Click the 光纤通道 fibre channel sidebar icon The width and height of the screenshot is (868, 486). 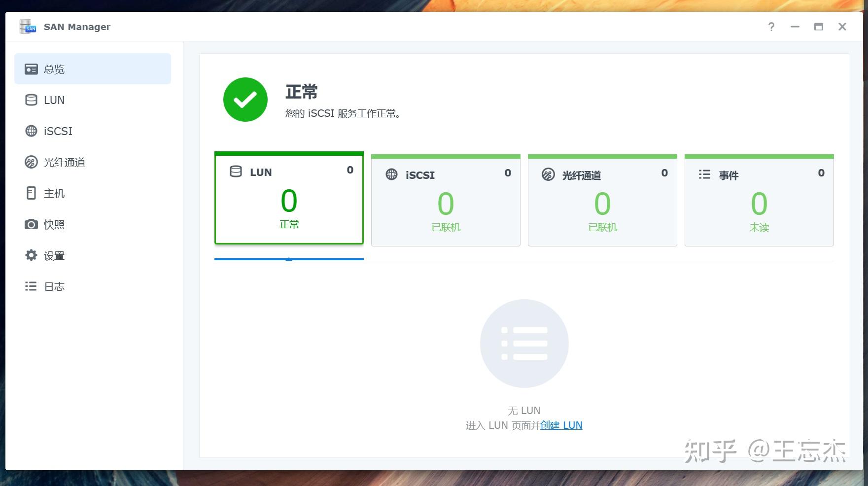pyautogui.click(x=31, y=162)
